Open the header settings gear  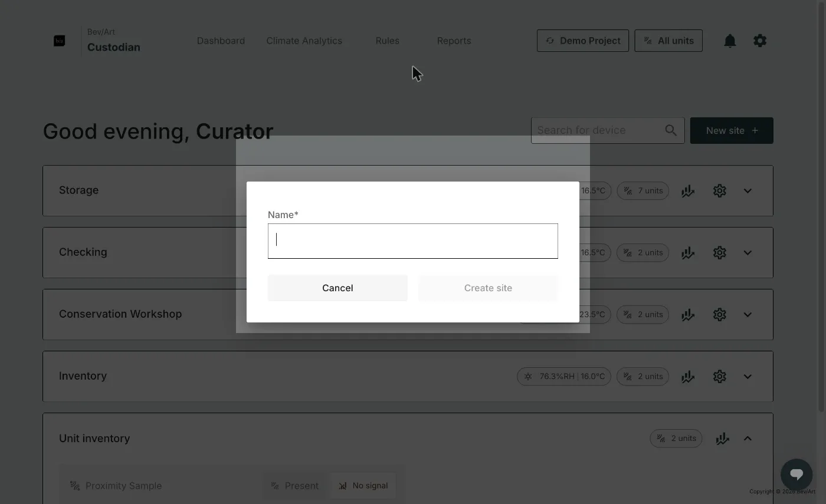coord(760,41)
